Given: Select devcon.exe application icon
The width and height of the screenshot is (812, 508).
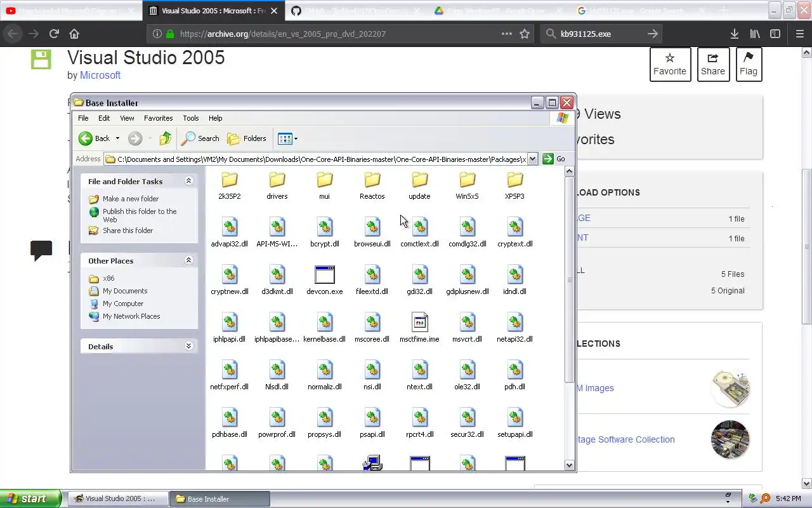Looking at the screenshot, I should (x=324, y=275).
